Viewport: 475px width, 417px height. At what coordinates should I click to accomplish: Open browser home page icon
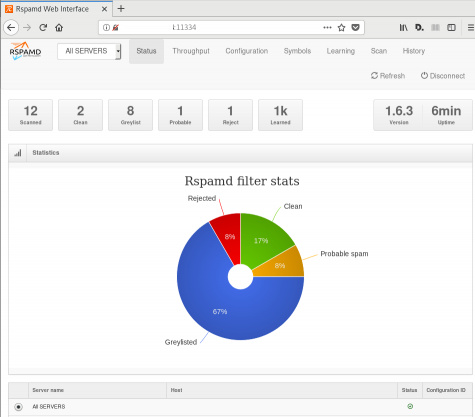[x=59, y=28]
